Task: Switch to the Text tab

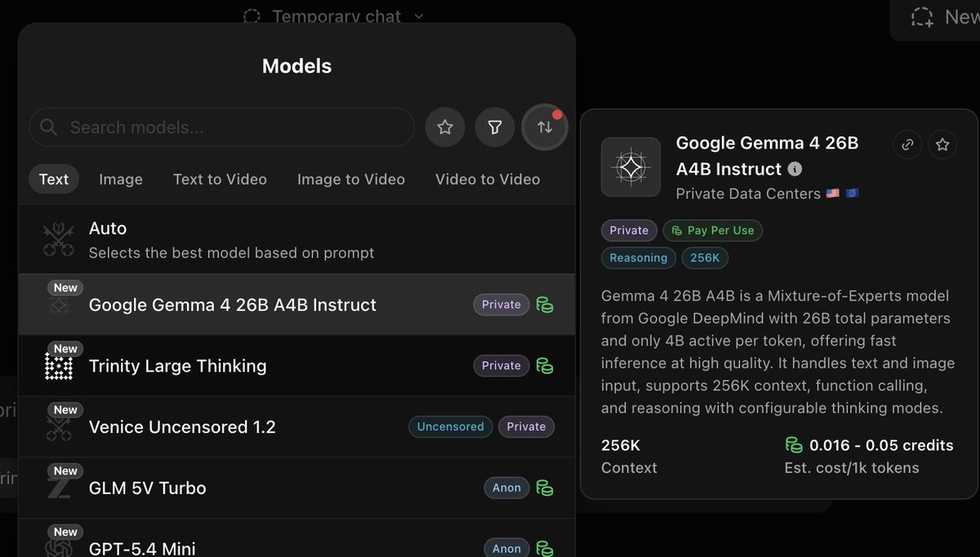Action: click(x=54, y=179)
